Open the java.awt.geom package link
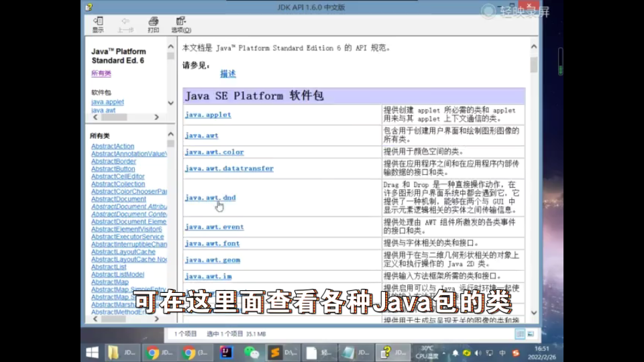This screenshot has width=644, height=362. pyautogui.click(x=213, y=260)
